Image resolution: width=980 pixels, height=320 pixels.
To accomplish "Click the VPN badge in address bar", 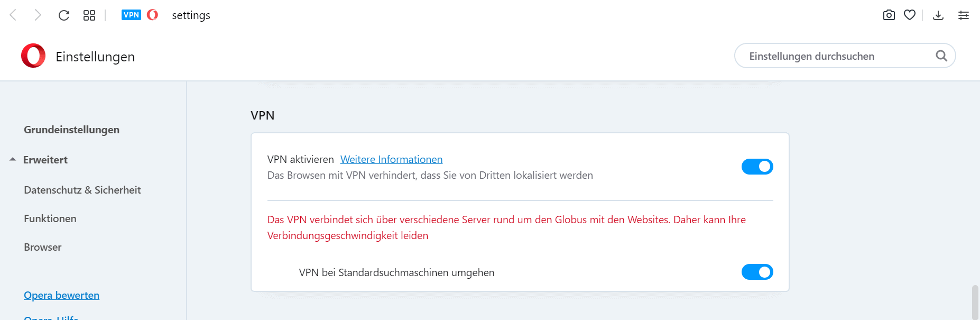I will click(x=131, y=15).
